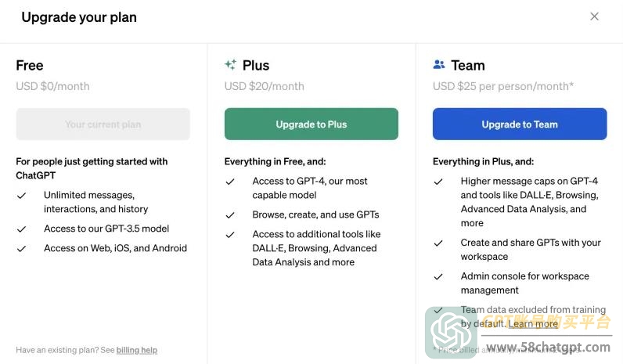Open Learn more about team data training
This screenshot has height=364, width=623.
[533, 324]
